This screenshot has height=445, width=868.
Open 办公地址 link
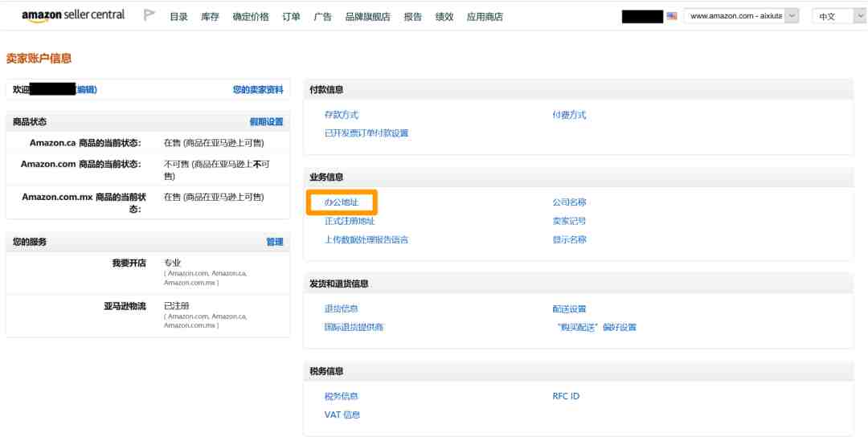(x=342, y=202)
